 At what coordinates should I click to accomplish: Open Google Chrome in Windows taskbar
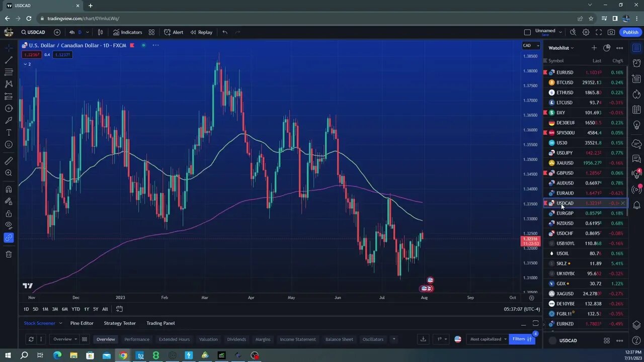123,355
